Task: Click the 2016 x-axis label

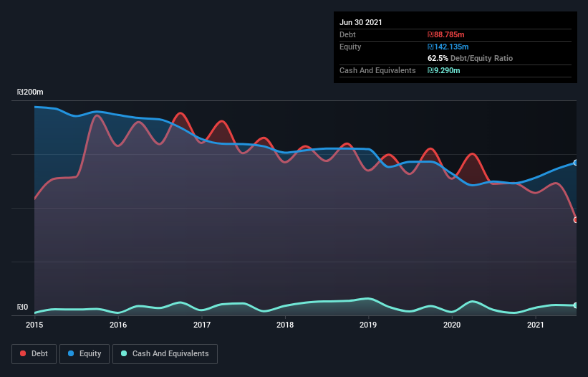Action: [118, 325]
